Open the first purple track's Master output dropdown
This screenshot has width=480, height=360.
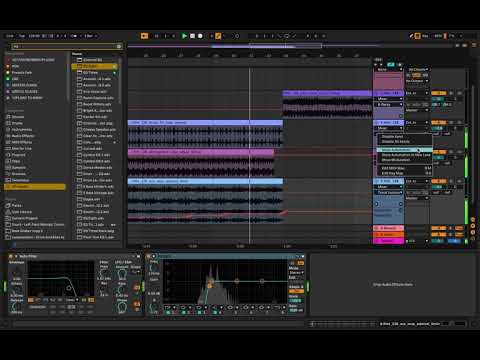point(417,110)
